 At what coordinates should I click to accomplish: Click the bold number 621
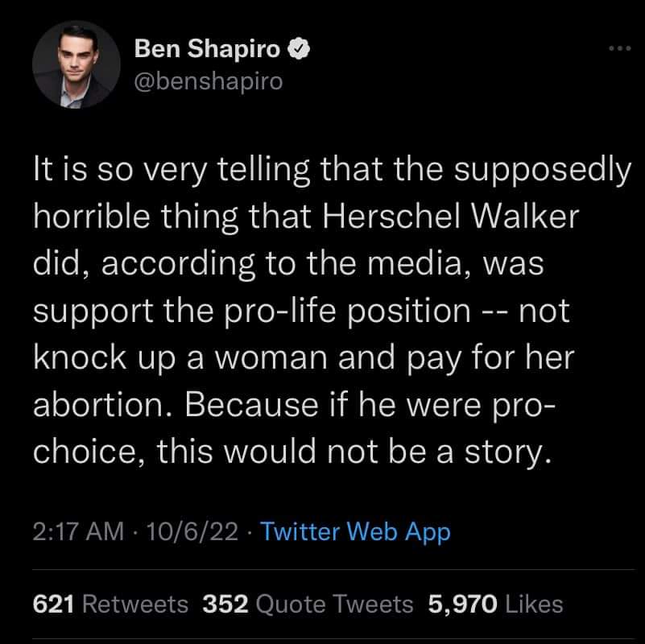(53, 603)
